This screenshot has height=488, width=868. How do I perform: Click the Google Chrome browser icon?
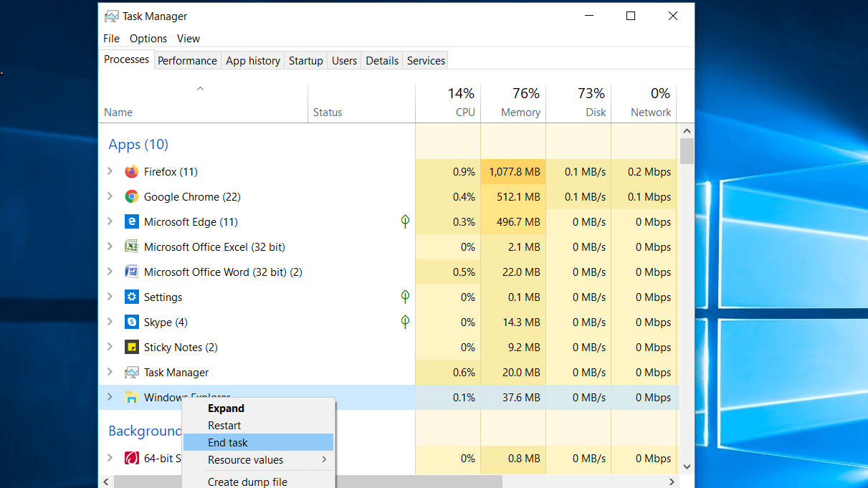coord(131,196)
